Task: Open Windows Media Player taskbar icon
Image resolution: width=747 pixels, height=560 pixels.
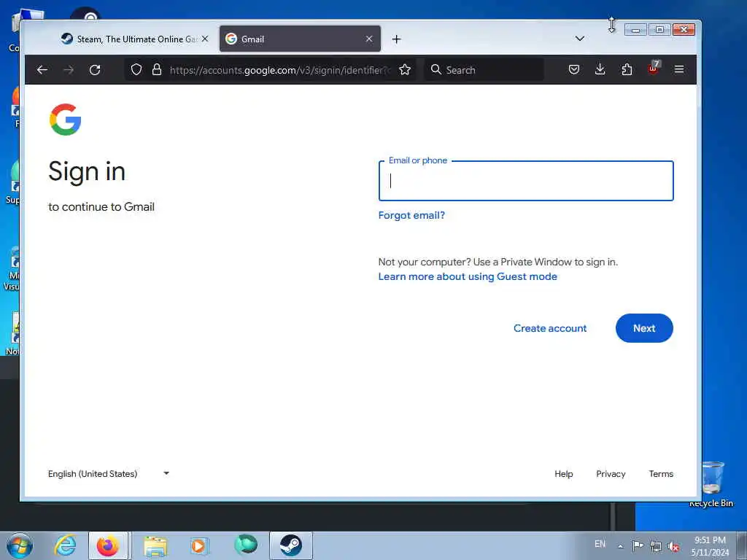Action: tap(198, 545)
